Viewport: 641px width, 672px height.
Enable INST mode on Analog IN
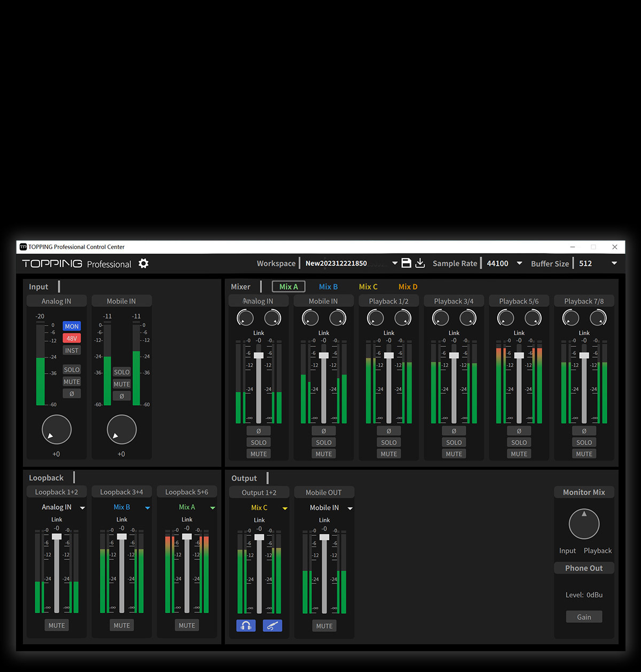pos(72,351)
